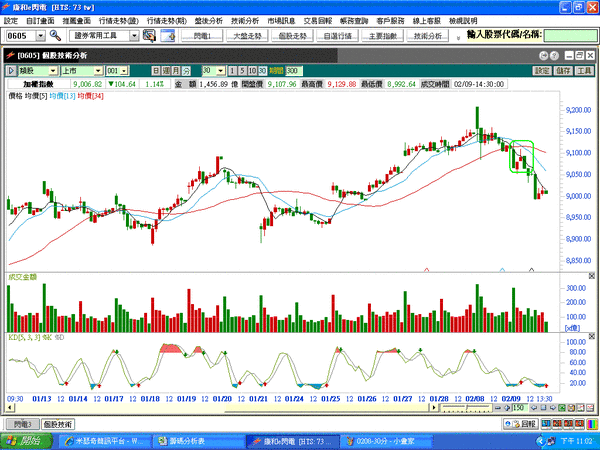Click 個股走勢 toolbar button
Image resolution: width=600 pixels, height=450 pixels.
[292, 36]
